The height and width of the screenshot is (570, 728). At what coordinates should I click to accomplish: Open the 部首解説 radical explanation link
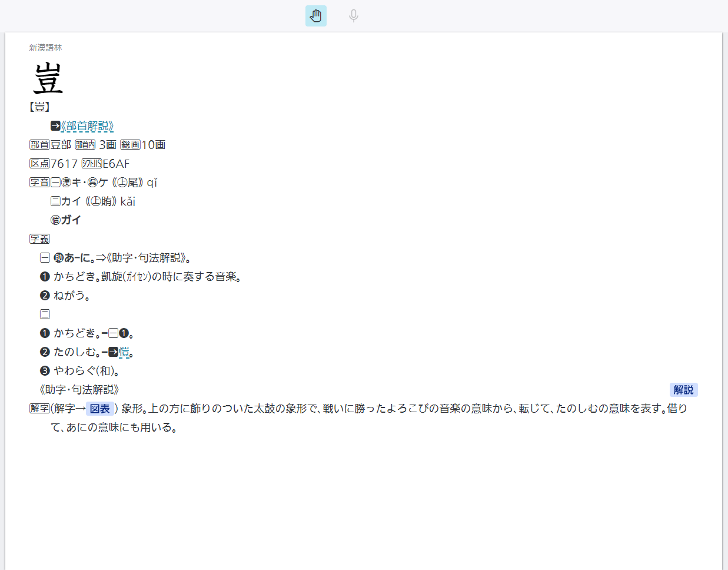point(87,126)
